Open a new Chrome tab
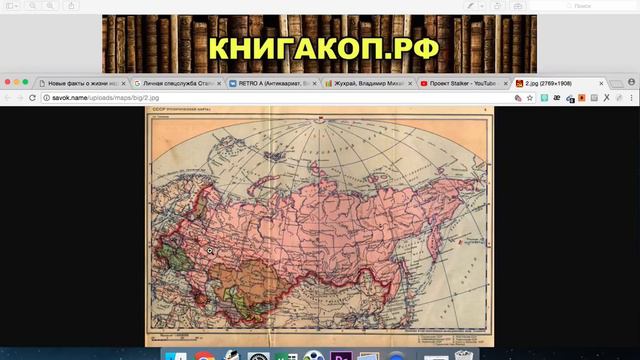Viewport: 640px width, 360px height. point(616,84)
